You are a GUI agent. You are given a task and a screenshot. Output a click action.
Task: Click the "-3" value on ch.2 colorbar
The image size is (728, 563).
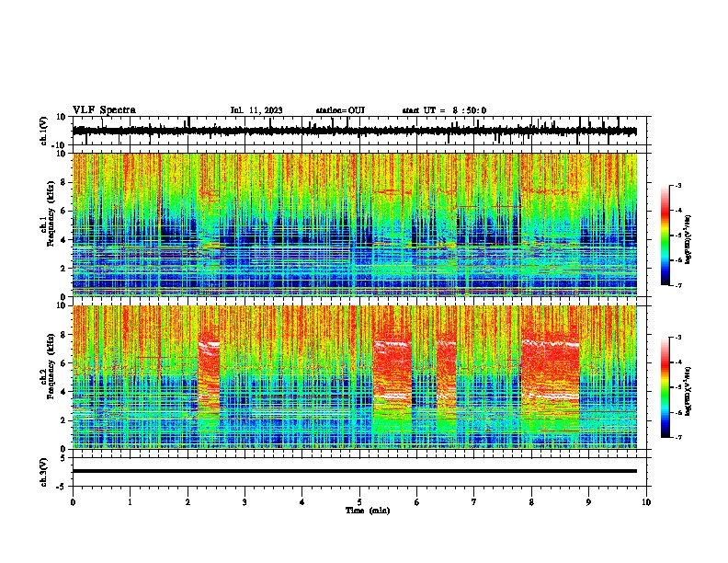[x=678, y=338]
